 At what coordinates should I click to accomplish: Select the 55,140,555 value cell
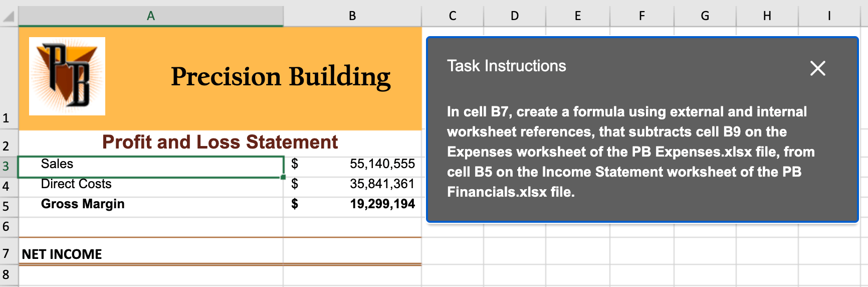pyautogui.click(x=352, y=167)
